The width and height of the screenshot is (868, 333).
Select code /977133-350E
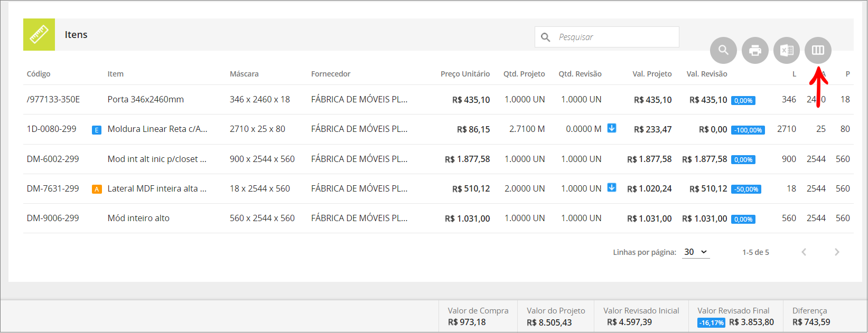coord(53,99)
